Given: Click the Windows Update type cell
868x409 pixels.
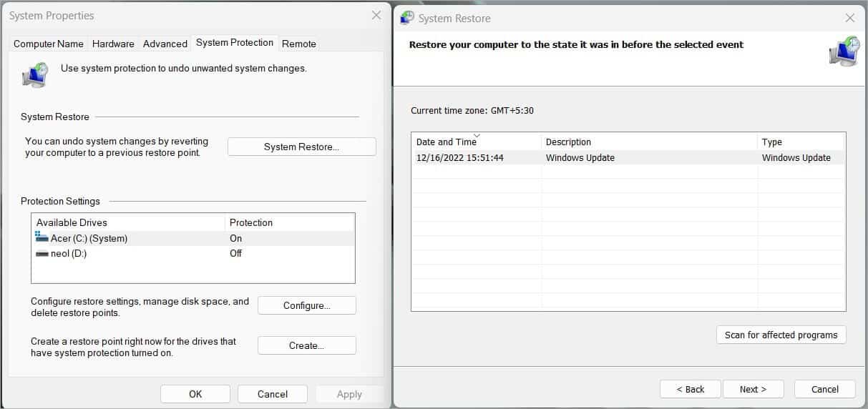Looking at the screenshot, I should click(x=796, y=157).
